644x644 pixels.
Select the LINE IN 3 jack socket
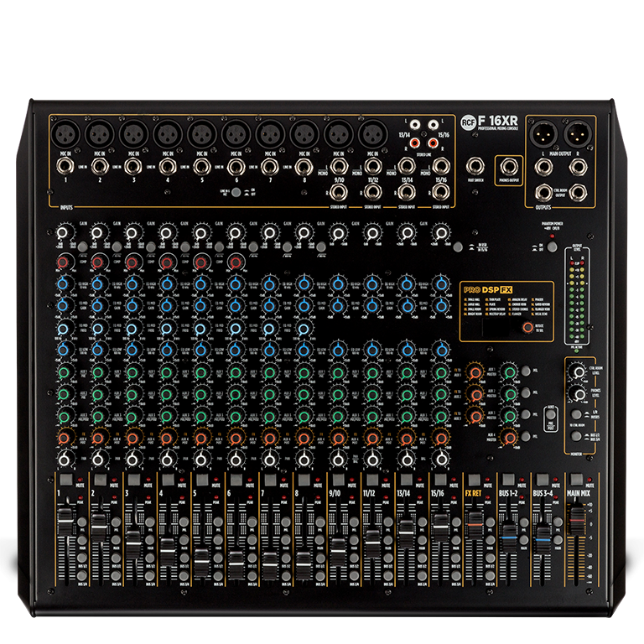click(x=132, y=166)
